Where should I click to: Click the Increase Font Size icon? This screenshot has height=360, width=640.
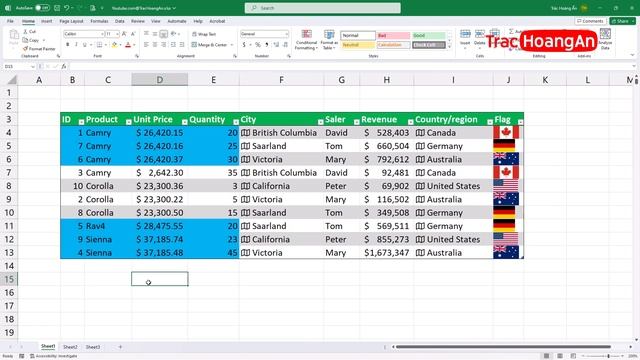coord(124,34)
